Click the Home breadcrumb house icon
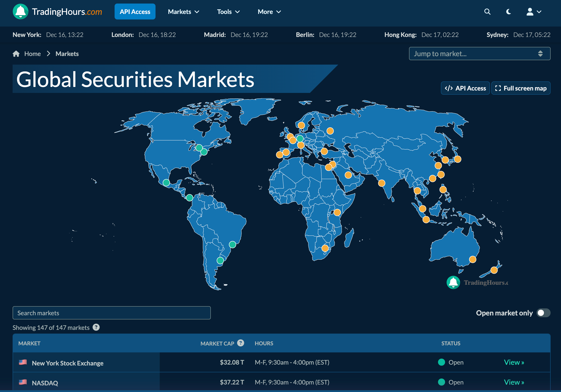Viewport: 561px width, 392px height. click(16, 54)
